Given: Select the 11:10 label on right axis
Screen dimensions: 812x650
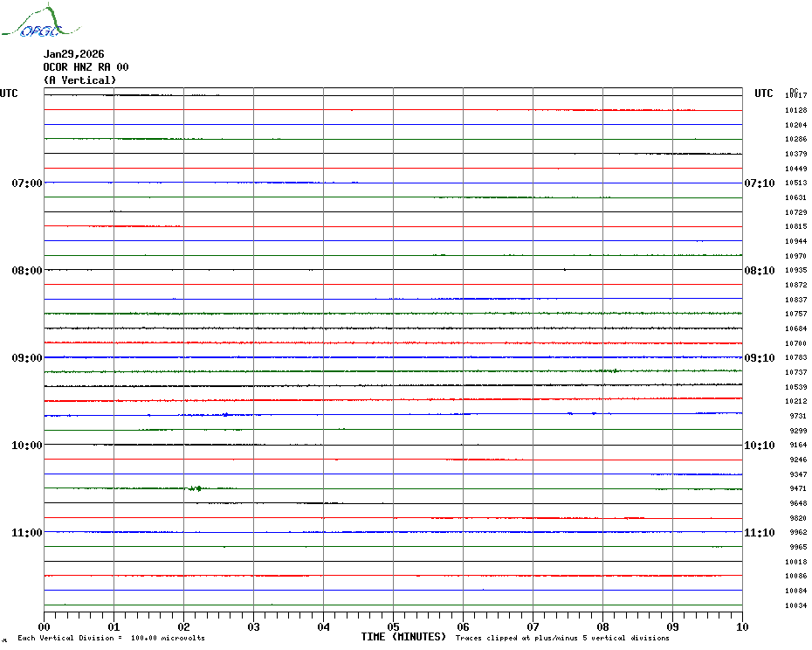Looking at the screenshot, I should coord(759,533).
